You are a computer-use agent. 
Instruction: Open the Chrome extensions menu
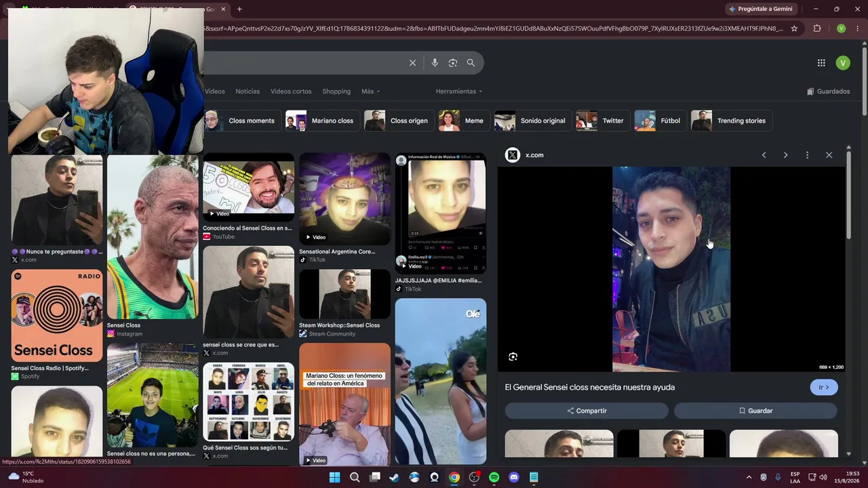point(817,28)
